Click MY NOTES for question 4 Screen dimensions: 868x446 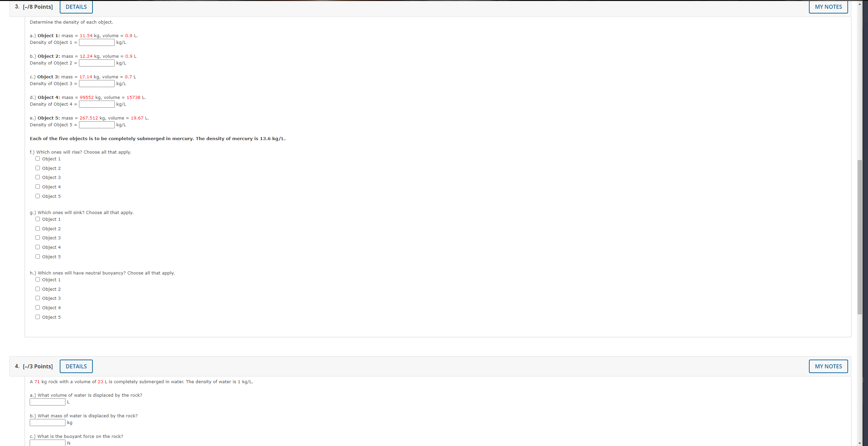coord(828,366)
